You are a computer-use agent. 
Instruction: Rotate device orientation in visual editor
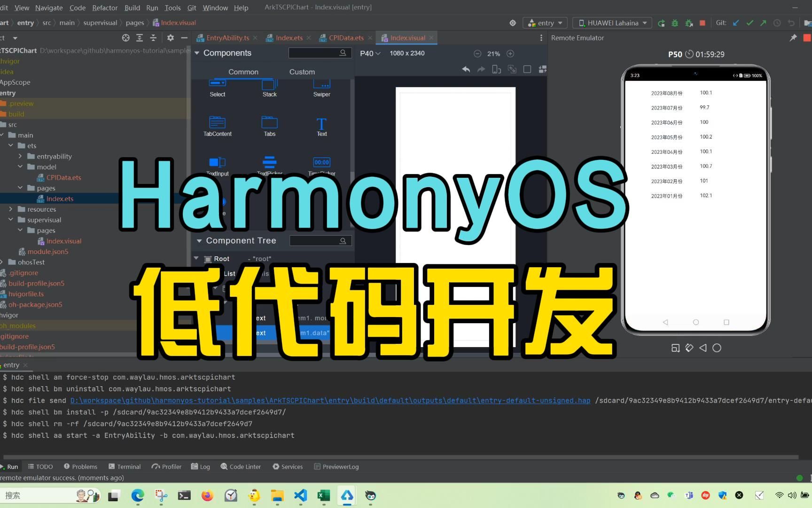[496, 69]
